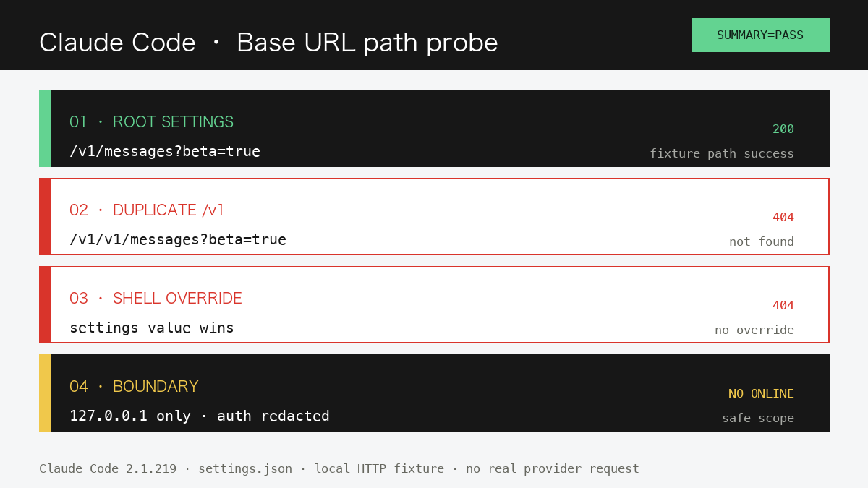The image size is (868, 488).
Task: Click 'settings value wins' text
Action: (152, 328)
